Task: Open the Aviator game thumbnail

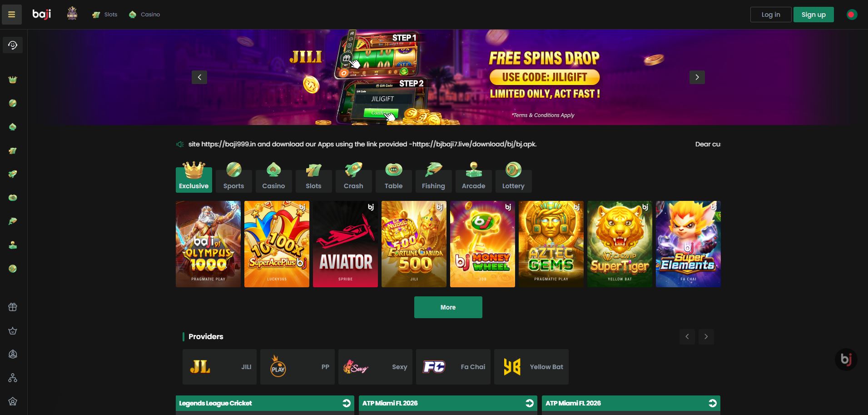Action: [x=345, y=244]
